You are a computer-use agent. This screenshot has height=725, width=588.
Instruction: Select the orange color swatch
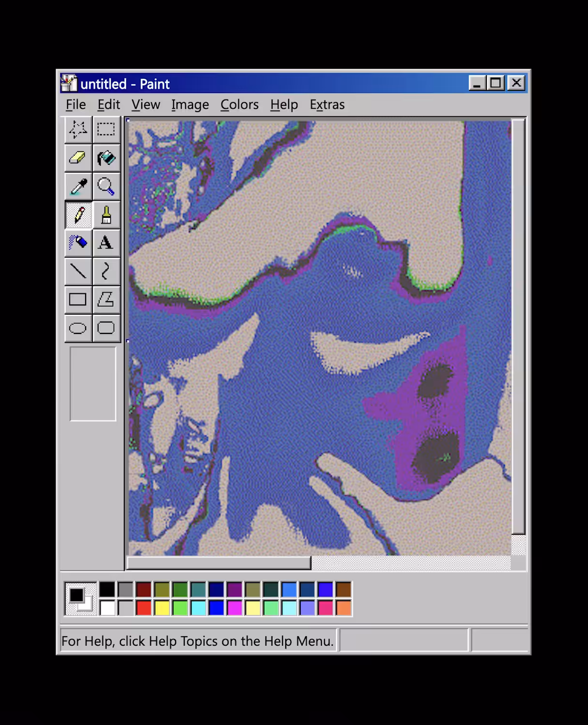coord(343,608)
